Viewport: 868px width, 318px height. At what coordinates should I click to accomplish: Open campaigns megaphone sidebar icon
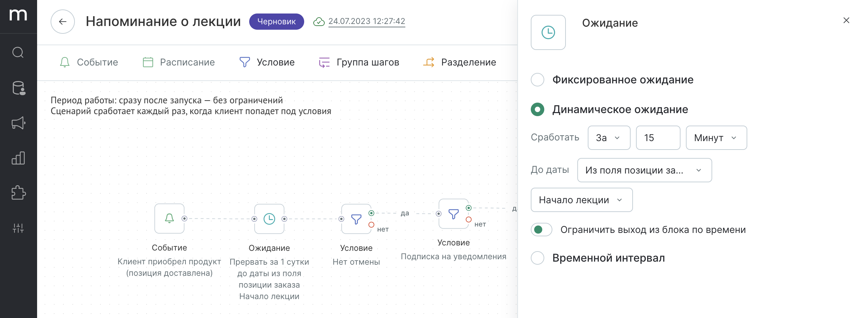pos(19,123)
